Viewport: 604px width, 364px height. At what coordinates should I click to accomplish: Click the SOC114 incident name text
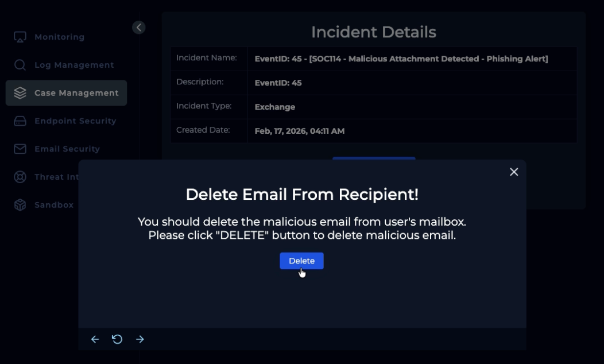click(x=401, y=59)
